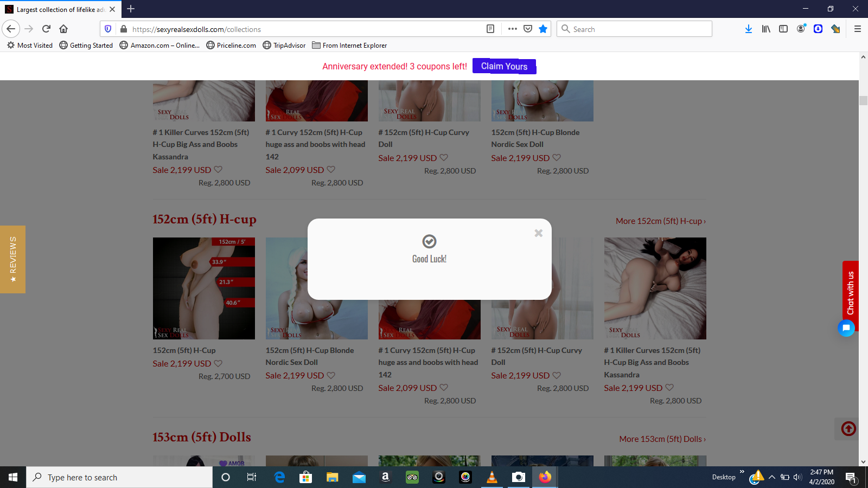Toggle wishlist heart for the Reg. 2,700 USD item
This screenshot has width=868, height=488.
[218, 363]
